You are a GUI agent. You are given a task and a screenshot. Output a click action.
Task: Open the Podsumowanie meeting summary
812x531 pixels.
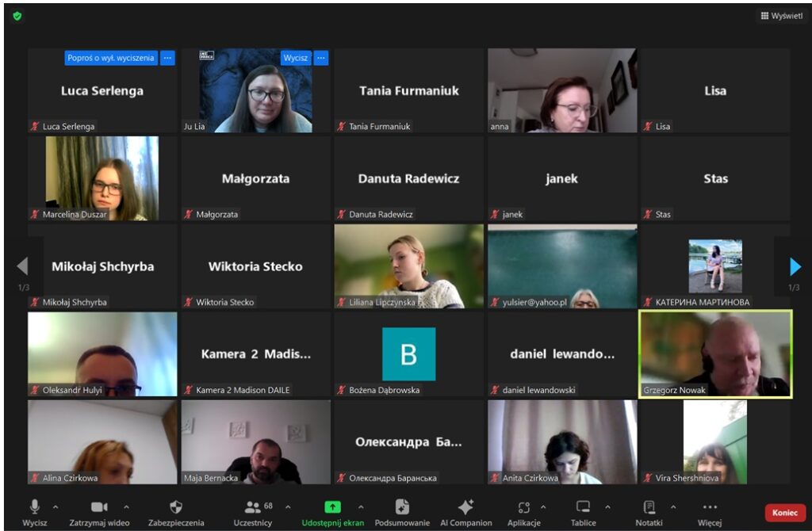[402, 507]
